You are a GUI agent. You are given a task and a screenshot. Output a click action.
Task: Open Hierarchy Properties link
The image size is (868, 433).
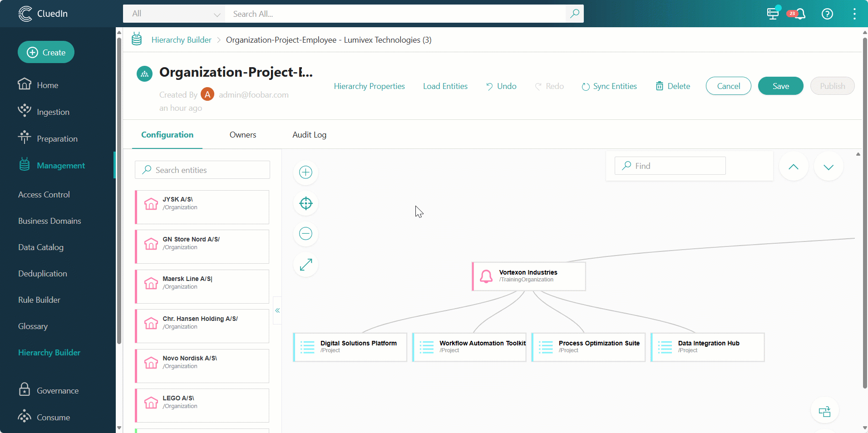[x=370, y=86]
